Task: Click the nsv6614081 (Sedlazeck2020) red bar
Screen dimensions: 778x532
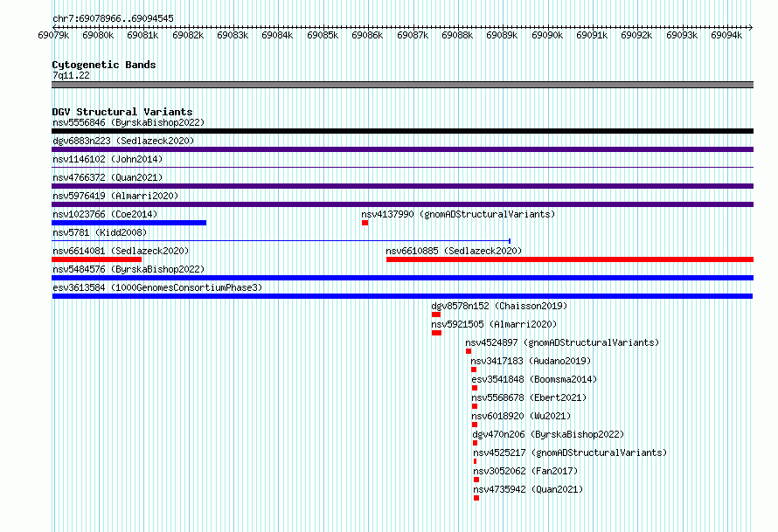Action: click(97, 259)
